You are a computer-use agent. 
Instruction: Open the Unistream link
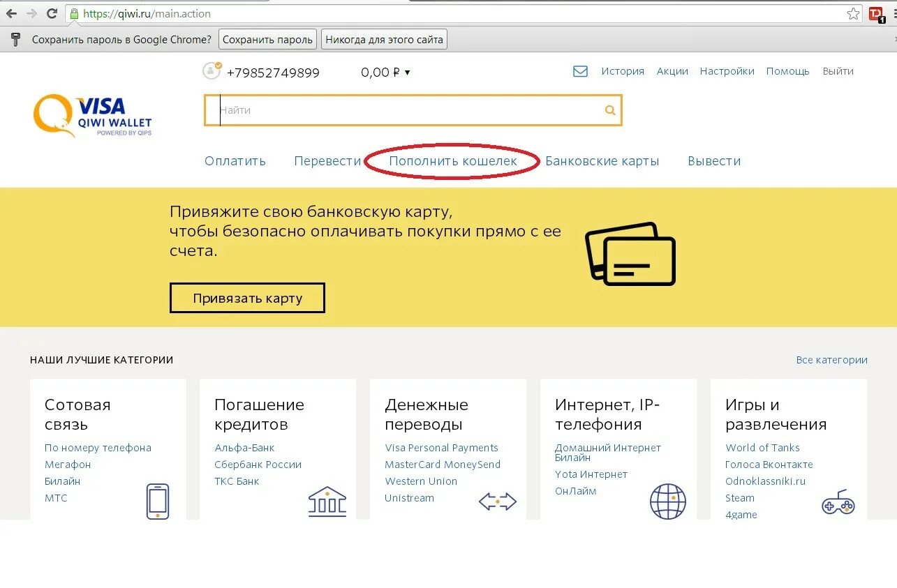pyautogui.click(x=409, y=498)
